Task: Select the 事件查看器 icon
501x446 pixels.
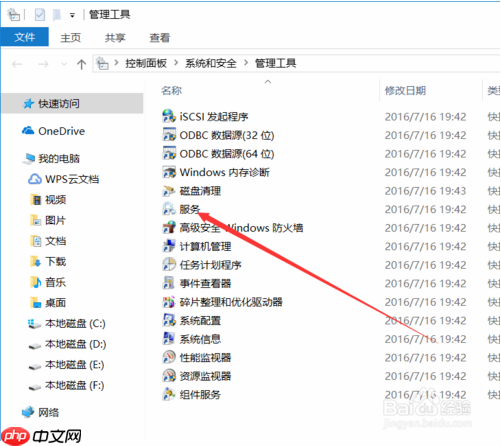Action: [x=169, y=283]
